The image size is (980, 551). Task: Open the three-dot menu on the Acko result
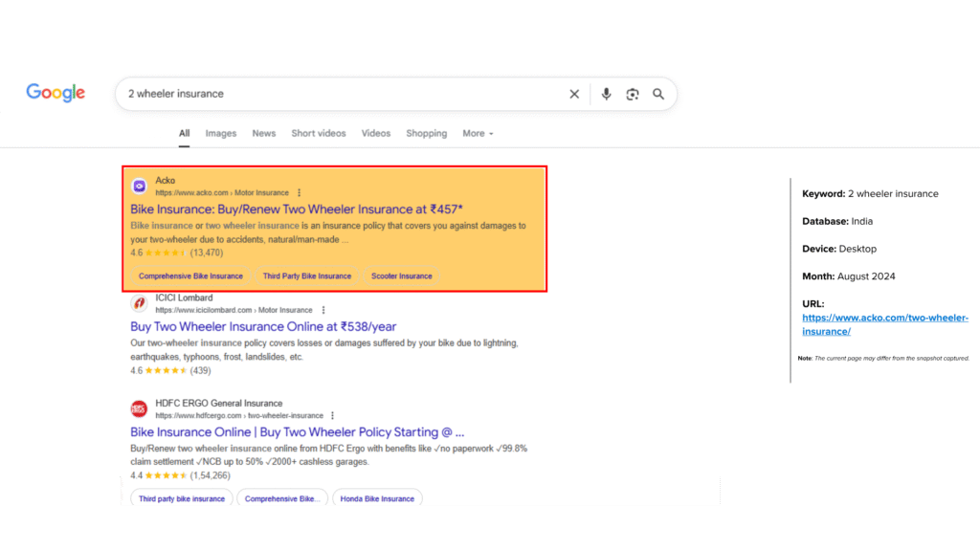301,190
